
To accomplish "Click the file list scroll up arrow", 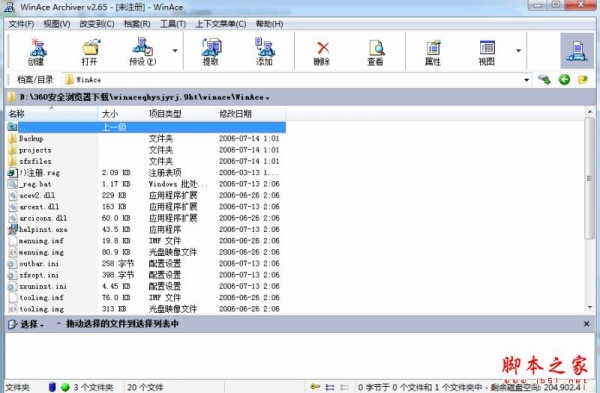I will pos(590,112).
